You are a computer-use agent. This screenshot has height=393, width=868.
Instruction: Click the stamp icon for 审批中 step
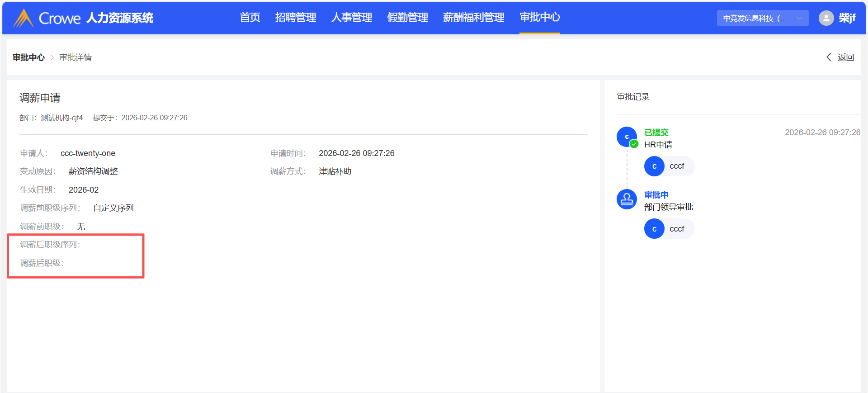click(627, 199)
